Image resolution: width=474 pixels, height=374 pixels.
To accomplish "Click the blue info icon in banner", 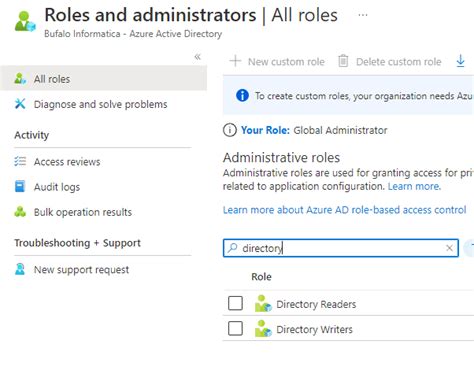I will coord(242,96).
